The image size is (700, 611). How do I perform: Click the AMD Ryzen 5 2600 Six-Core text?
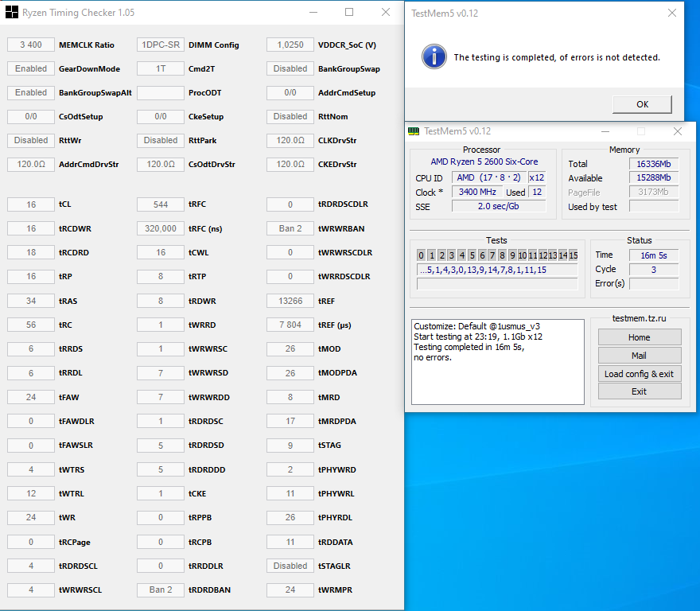click(x=484, y=162)
